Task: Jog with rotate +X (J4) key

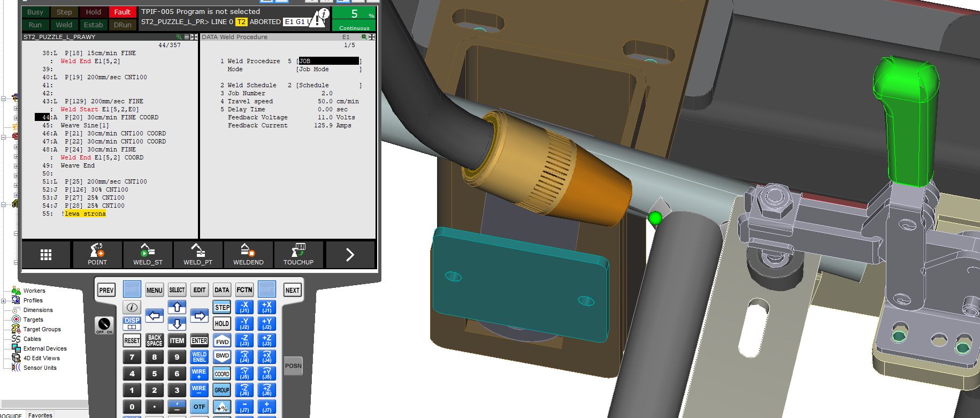Action: (267, 356)
